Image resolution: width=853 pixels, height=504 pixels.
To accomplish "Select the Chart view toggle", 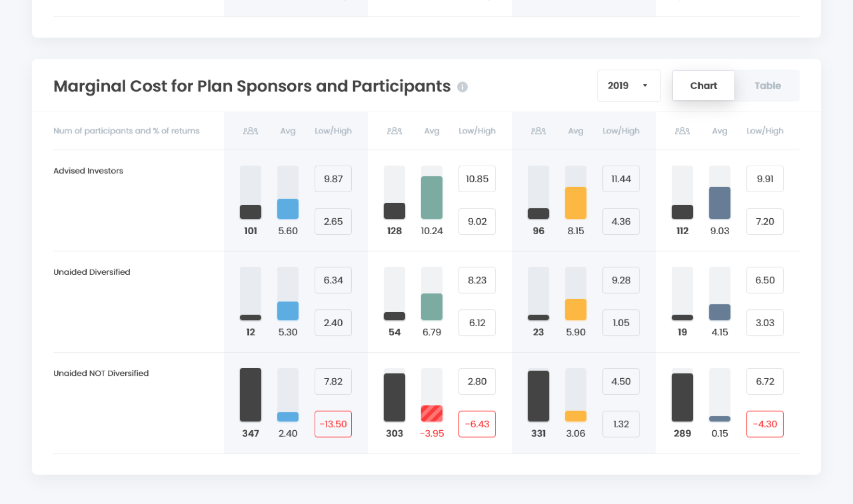I will (704, 86).
